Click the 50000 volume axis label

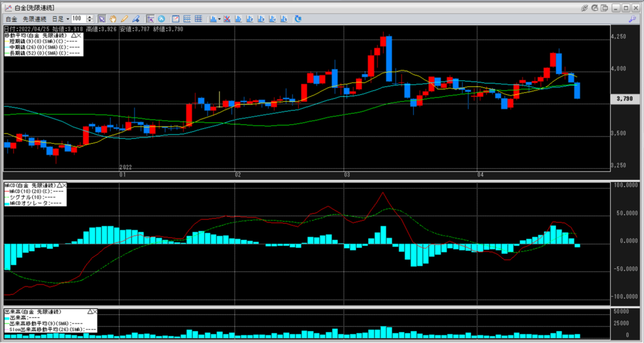621,312
